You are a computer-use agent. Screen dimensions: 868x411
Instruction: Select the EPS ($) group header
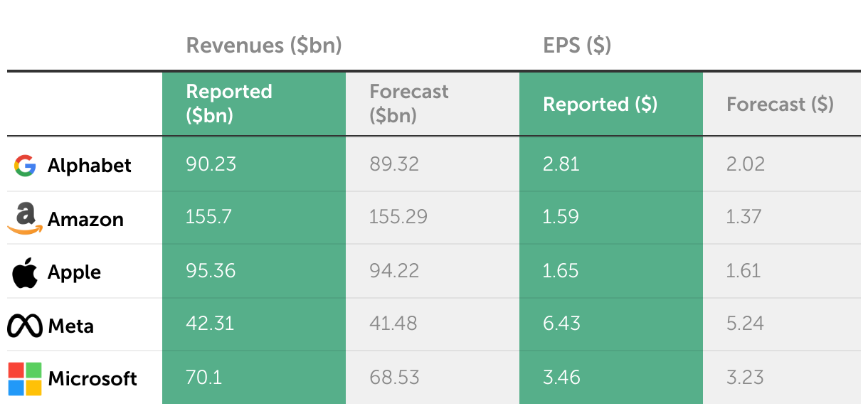(x=577, y=46)
